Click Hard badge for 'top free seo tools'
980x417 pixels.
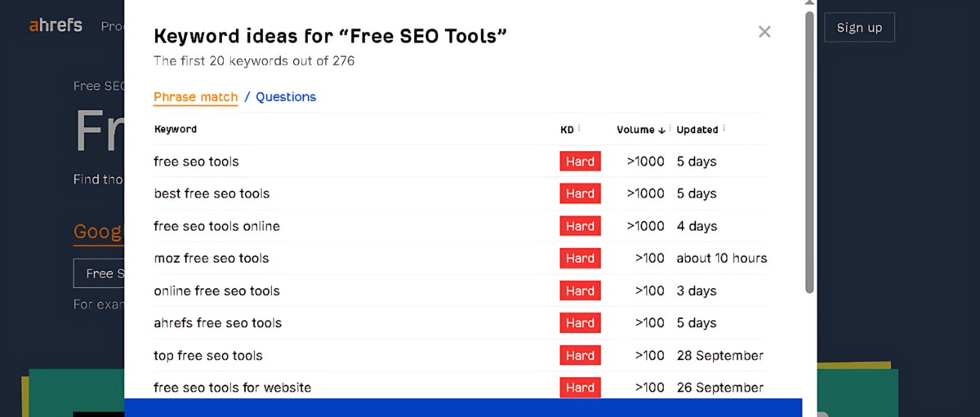[580, 356]
